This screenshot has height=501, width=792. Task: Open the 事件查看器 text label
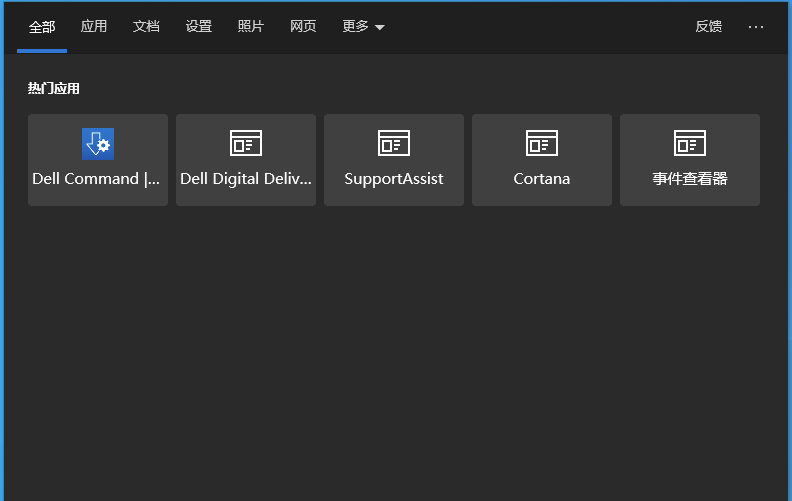[690, 179]
